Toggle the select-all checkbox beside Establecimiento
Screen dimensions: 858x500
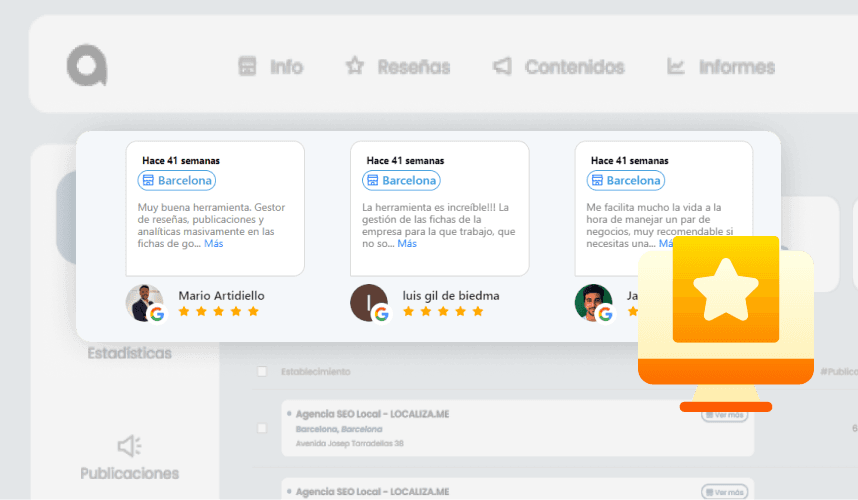pos(262,371)
